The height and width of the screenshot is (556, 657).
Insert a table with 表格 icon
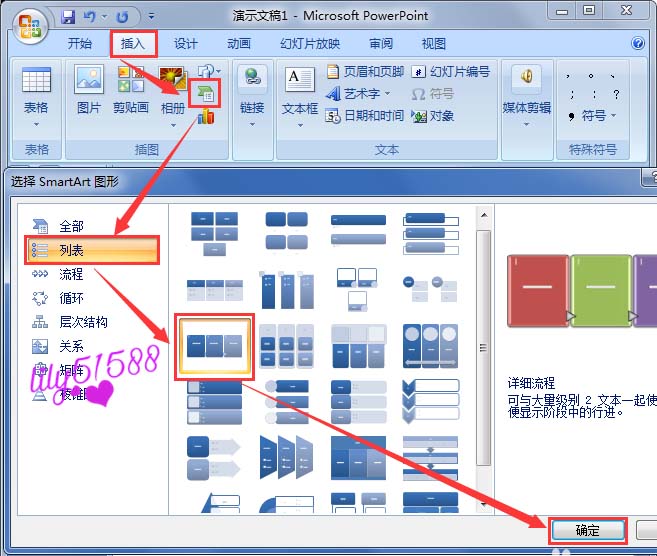[36, 80]
